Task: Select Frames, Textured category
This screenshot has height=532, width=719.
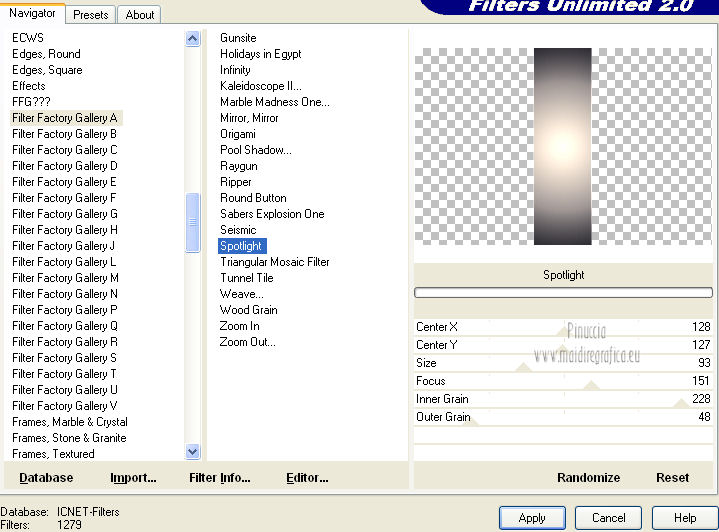Action: click(x=53, y=454)
